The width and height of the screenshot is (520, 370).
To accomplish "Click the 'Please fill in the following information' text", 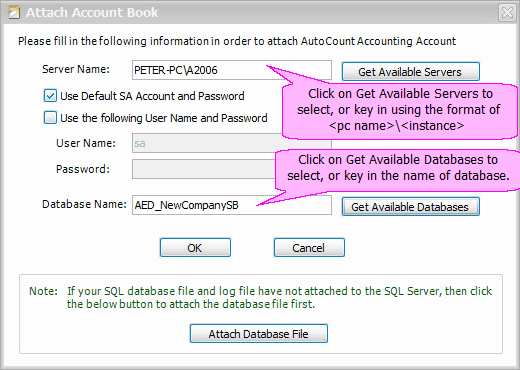I will pyautogui.click(x=237, y=41).
